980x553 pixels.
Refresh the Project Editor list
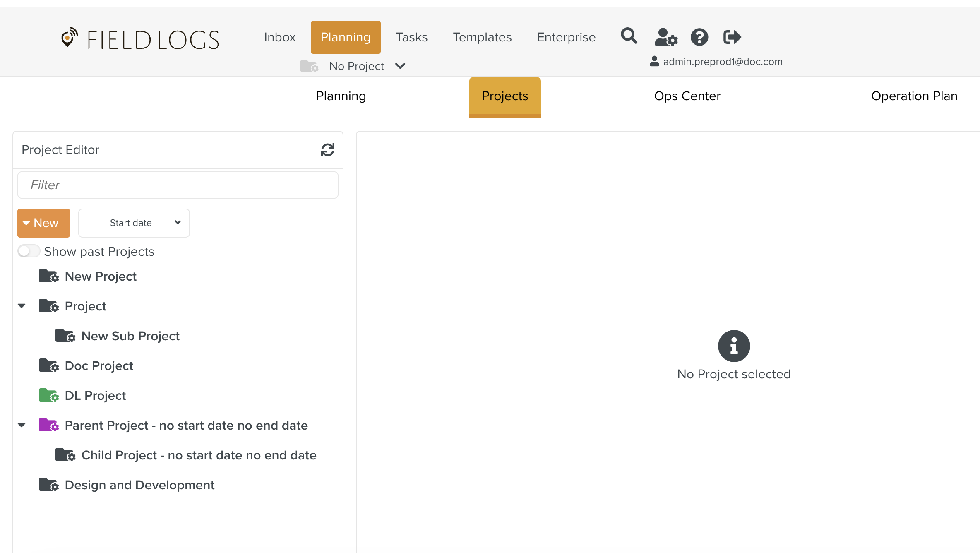(327, 150)
